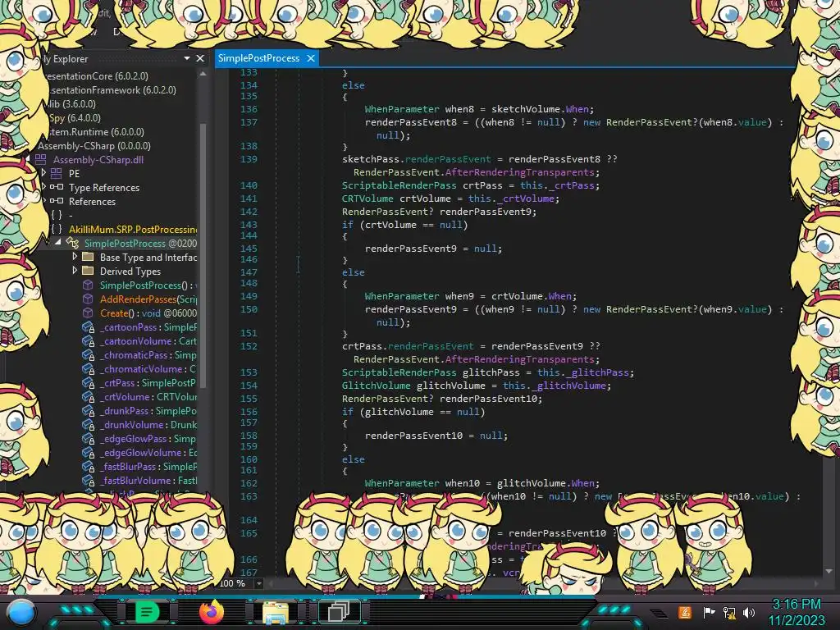Viewport: 840px width, 630px height.
Task: Click the _fastBlurPass field icon
Action: [89, 467]
